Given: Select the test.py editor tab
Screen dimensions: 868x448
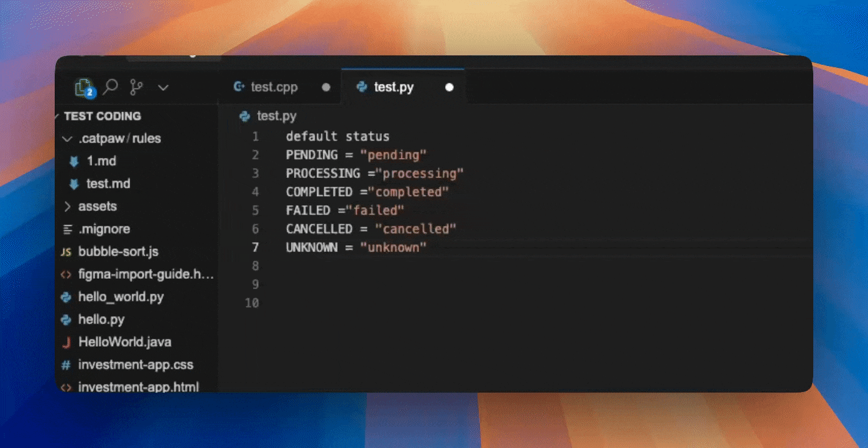Looking at the screenshot, I should click(x=393, y=87).
